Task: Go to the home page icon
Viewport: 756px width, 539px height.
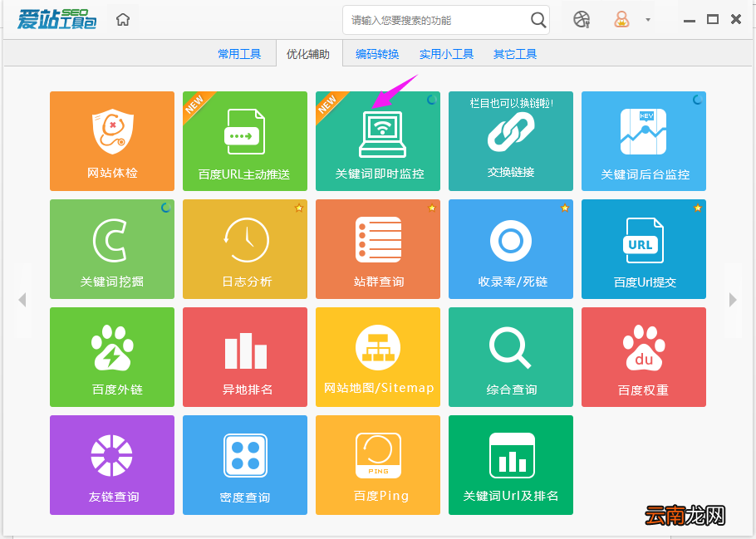Action: 123,20
